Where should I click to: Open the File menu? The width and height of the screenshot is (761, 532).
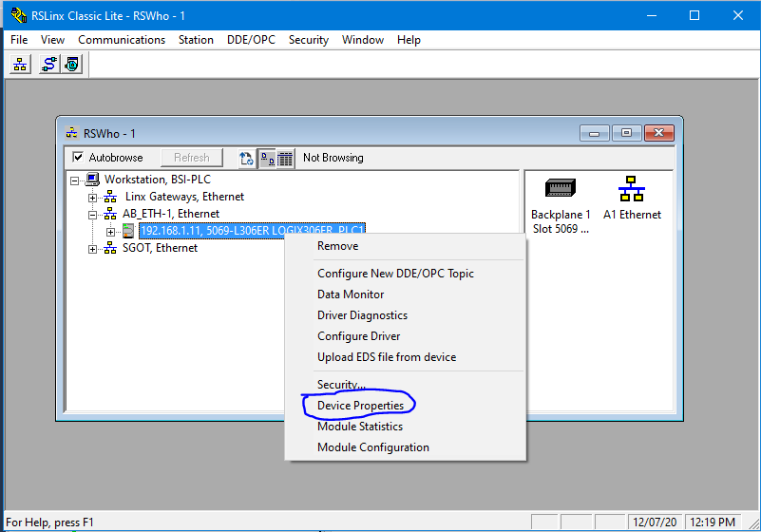point(19,40)
